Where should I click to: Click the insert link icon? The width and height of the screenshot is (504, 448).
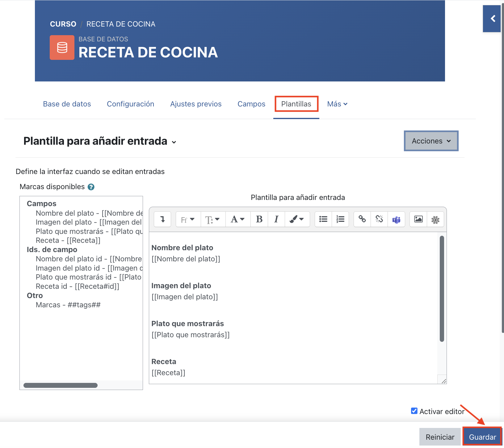coord(362,219)
